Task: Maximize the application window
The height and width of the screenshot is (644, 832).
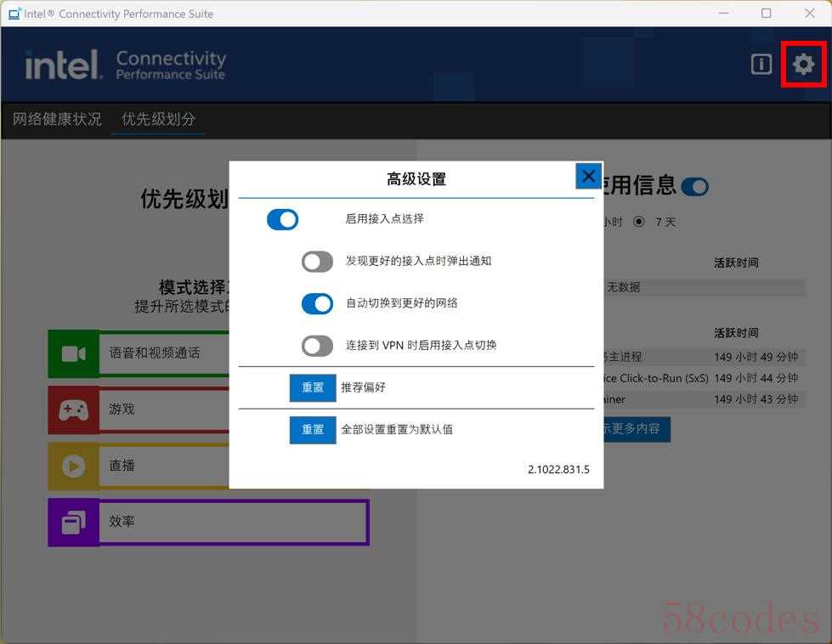Action: coord(767,13)
